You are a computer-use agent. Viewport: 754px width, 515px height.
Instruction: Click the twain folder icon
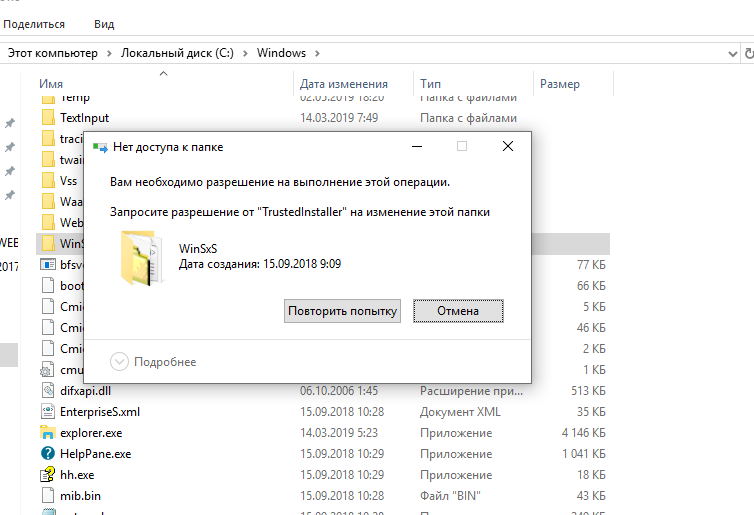click(48, 159)
